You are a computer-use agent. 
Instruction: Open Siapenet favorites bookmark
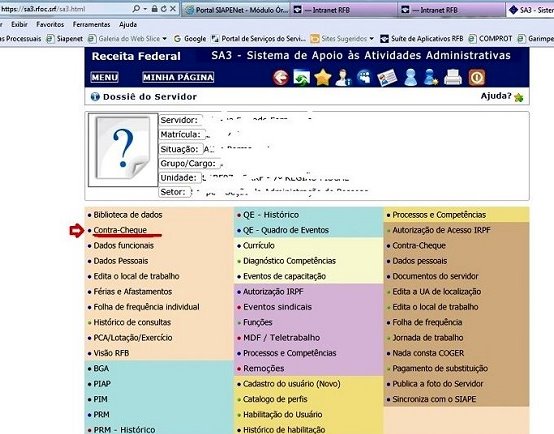click(65, 39)
